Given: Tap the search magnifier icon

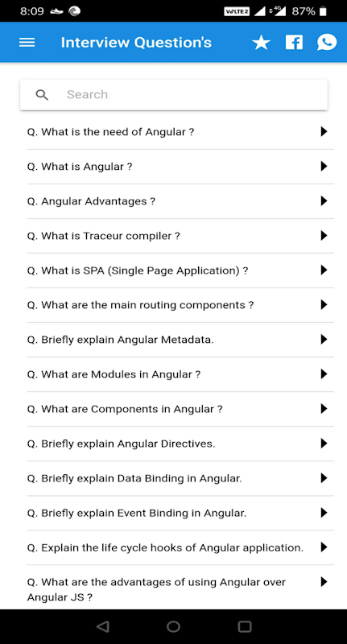Looking at the screenshot, I should pos(42,95).
